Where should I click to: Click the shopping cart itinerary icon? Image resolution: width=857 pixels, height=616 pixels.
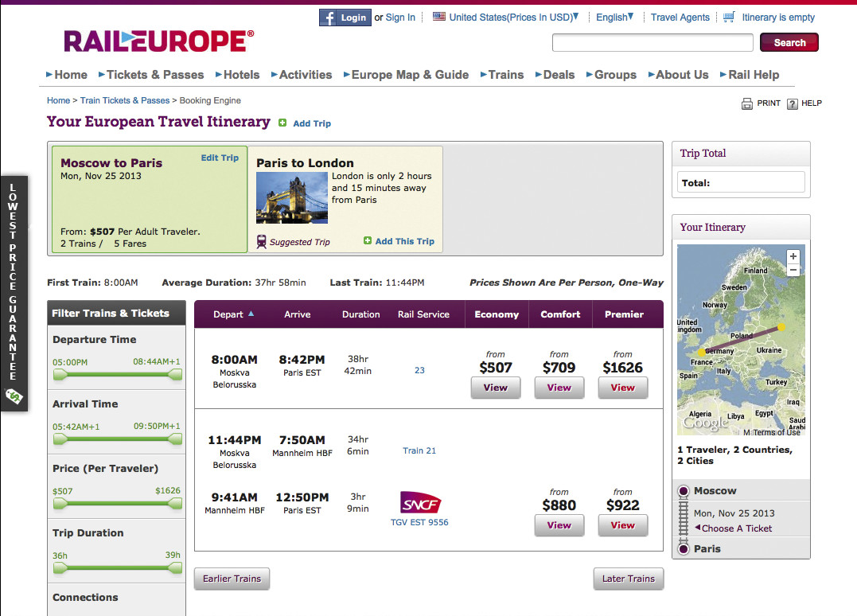729,17
